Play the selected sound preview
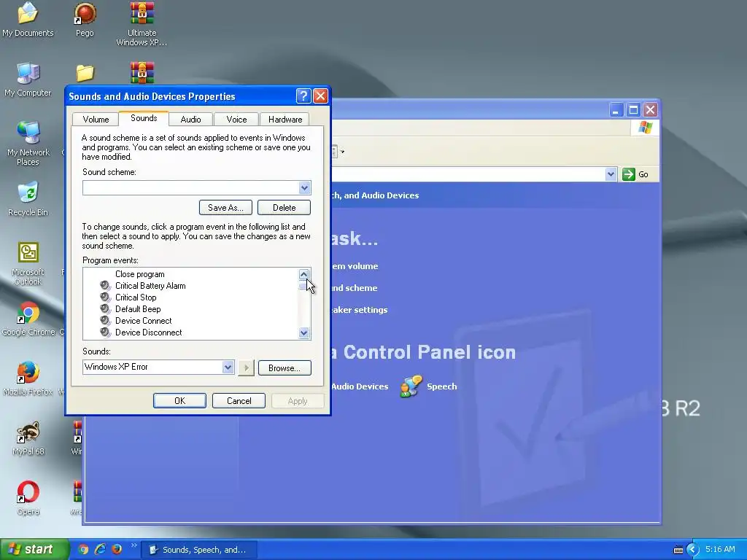Screen dimensions: 747x560 tap(246, 367)
